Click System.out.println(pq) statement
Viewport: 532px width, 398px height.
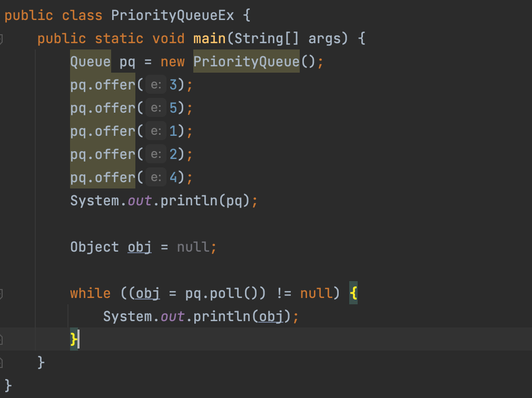click(x=164, y=201)
